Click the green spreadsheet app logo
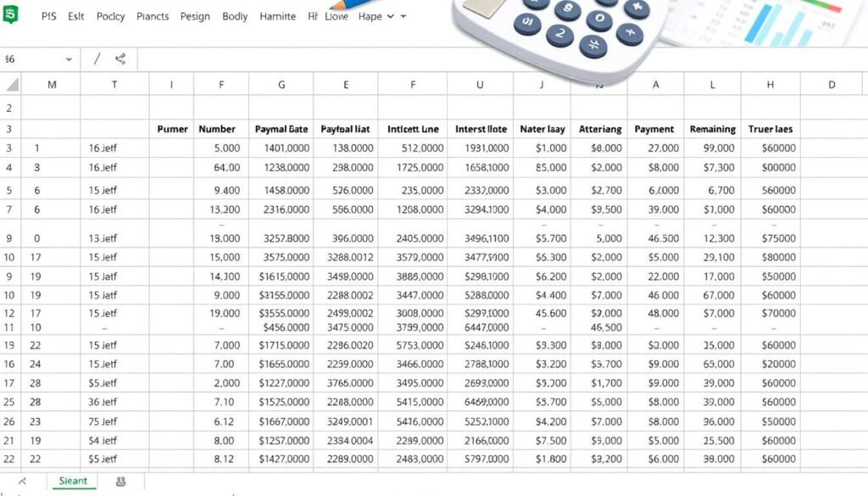Image resolution: width=868 pixels, height=496 pixels. (10, 14)
